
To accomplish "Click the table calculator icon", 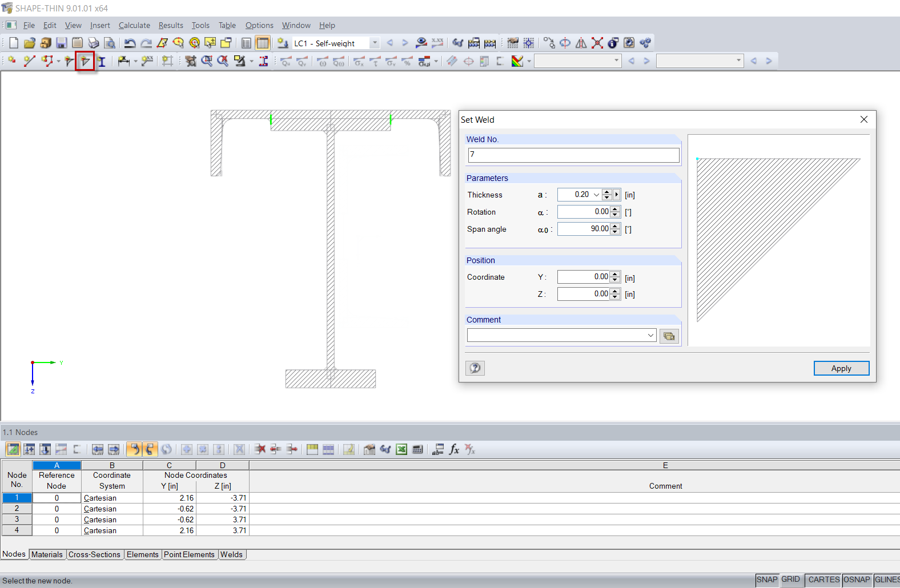I will 418,449.
